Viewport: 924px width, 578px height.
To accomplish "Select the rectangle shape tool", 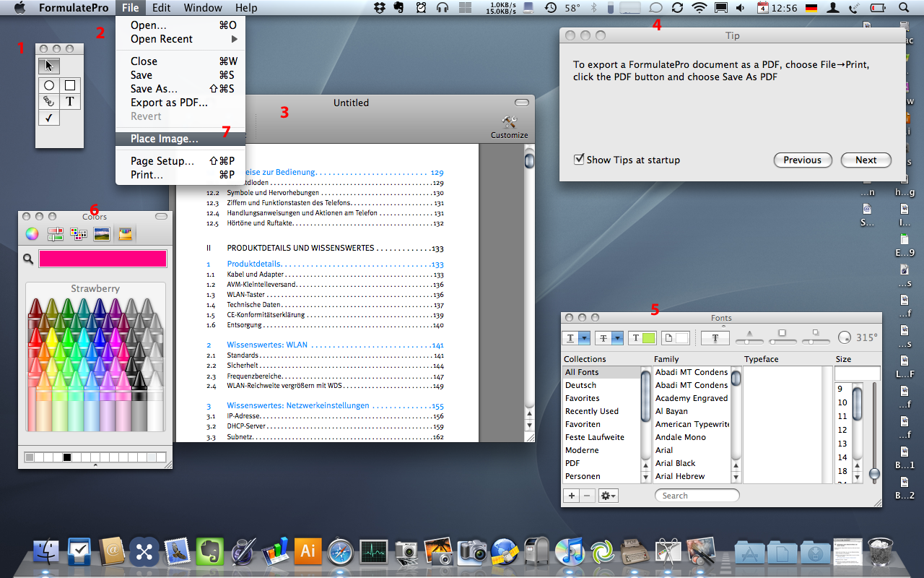I will point(70,85).
